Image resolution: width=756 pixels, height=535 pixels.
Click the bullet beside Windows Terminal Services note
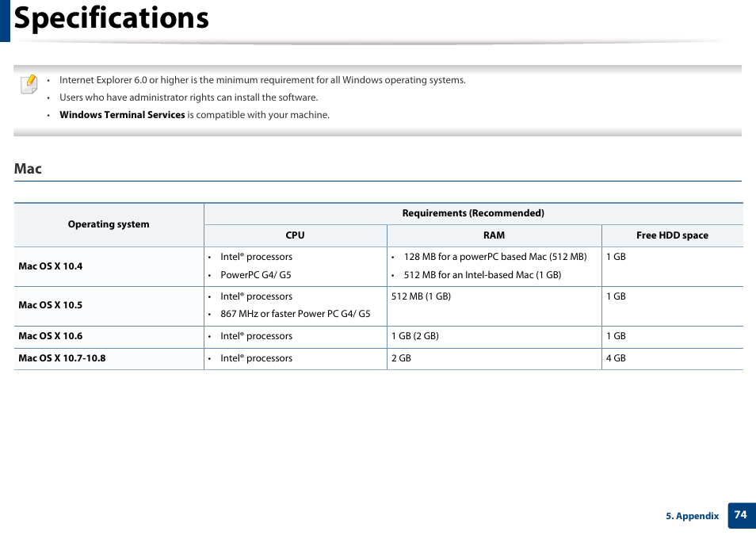coord(50,115)
